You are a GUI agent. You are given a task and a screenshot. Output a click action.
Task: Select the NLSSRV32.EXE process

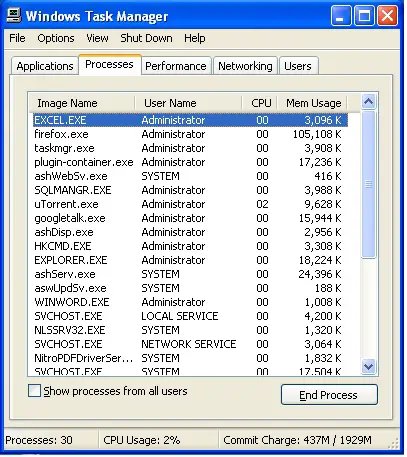pyautogui.click(x=190, y=330)
